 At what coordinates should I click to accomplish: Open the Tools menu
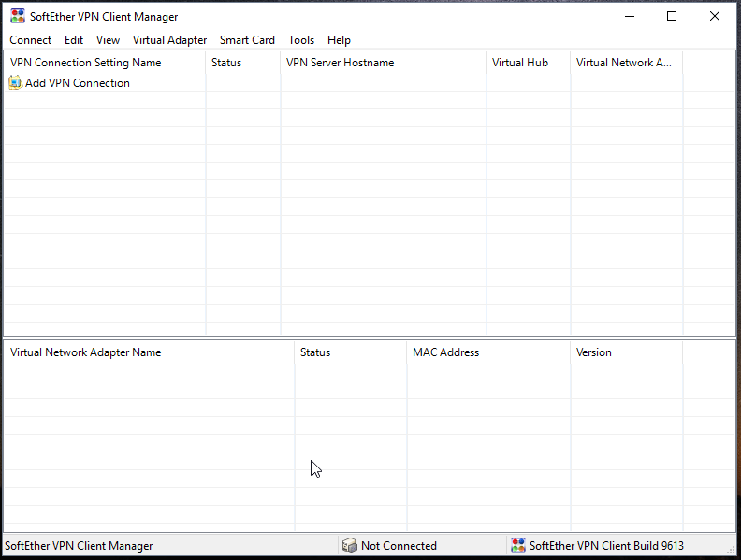[x=301, y=40]
